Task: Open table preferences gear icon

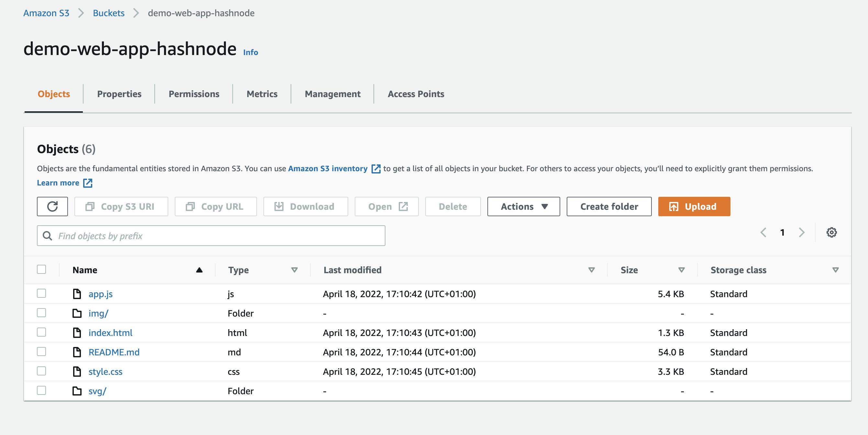Action: (832, 232)
